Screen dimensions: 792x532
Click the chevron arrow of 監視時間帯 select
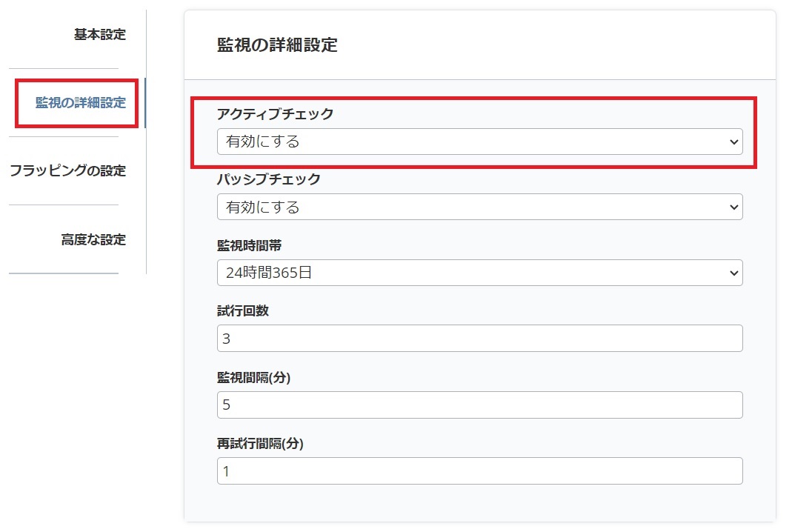click(x=733, y=273)
